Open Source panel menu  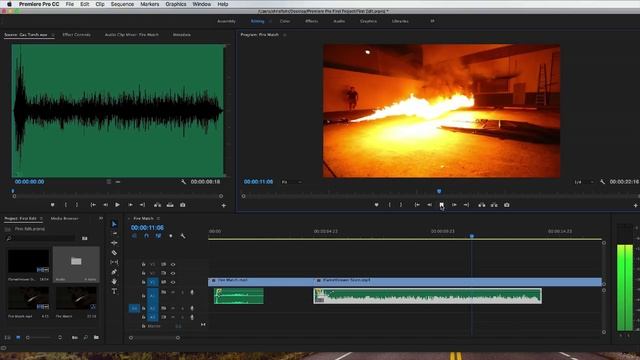pos(53,35)
